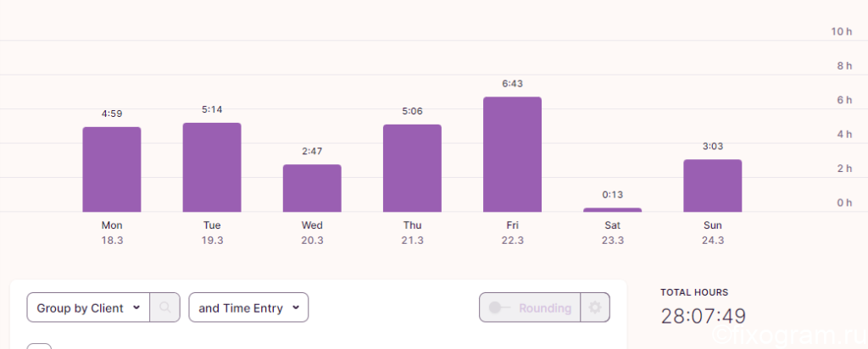Expand the and Time Entry dropdown
The image size is (868, 349).
[248, 307]
